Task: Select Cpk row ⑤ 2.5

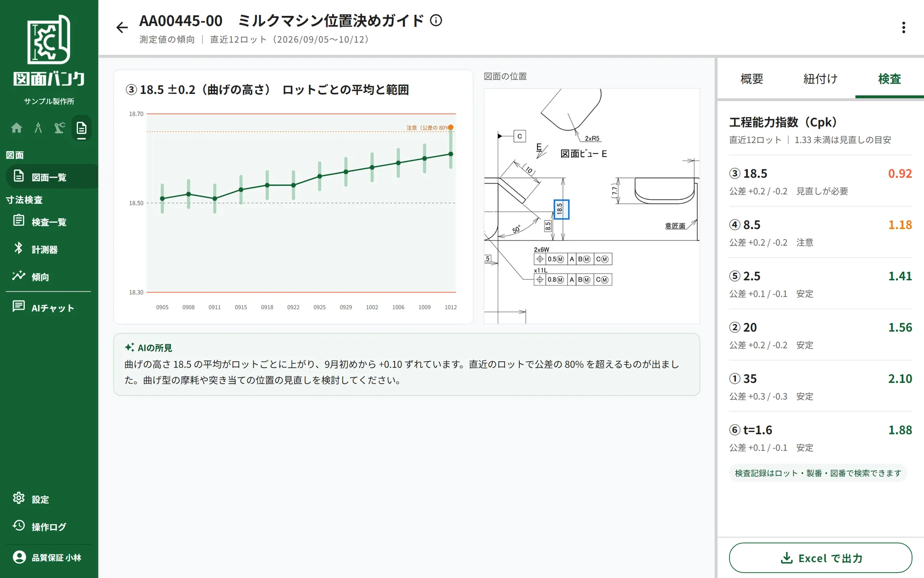Action: click(821, 284)
